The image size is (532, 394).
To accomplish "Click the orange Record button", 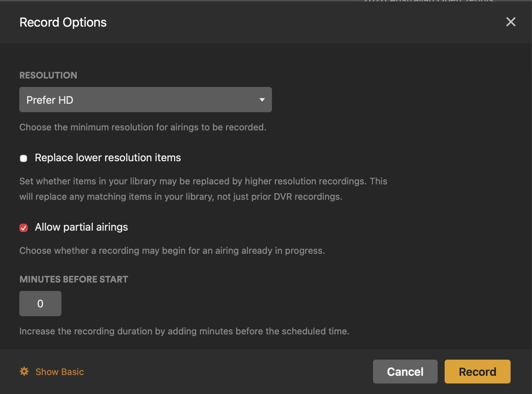I will [477, 372].
